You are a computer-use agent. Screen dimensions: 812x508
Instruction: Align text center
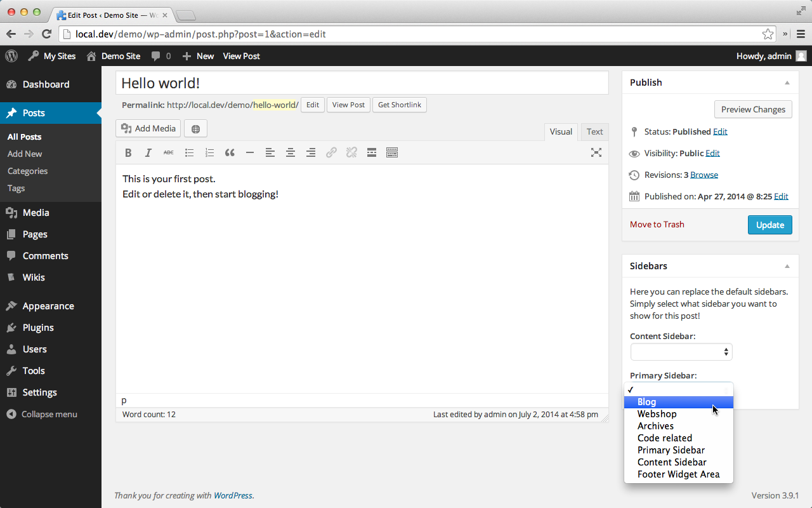291,152
